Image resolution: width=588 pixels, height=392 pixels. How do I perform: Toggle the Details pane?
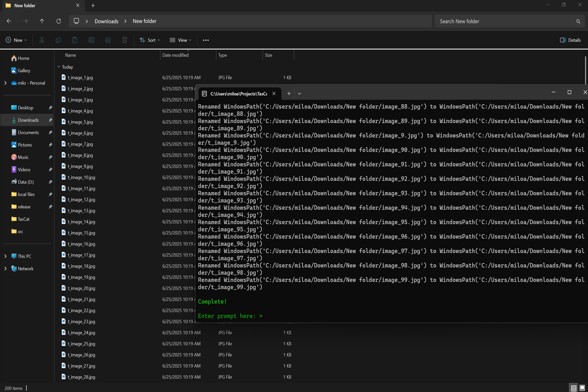[x=570, y=40]
